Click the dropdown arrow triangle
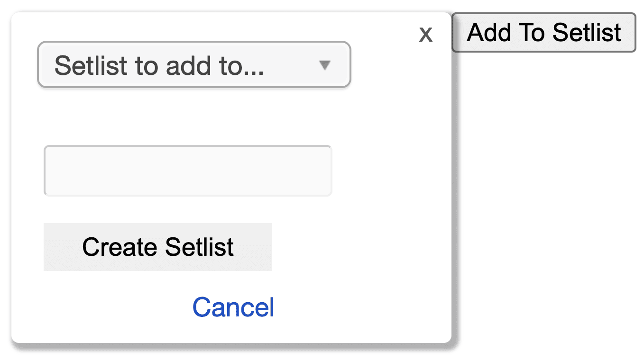Image resolution: width=644 pixels, height=360 pixels. [324, 65]
